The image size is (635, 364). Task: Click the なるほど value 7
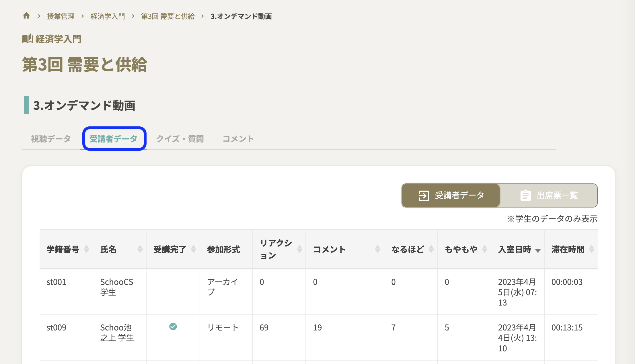point(394,328)
